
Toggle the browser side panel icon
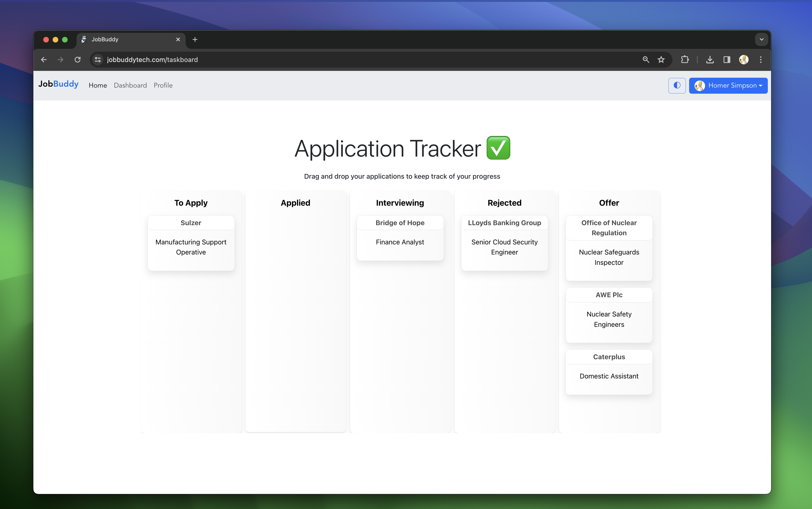pyautogui.click(x=726, y=60)
